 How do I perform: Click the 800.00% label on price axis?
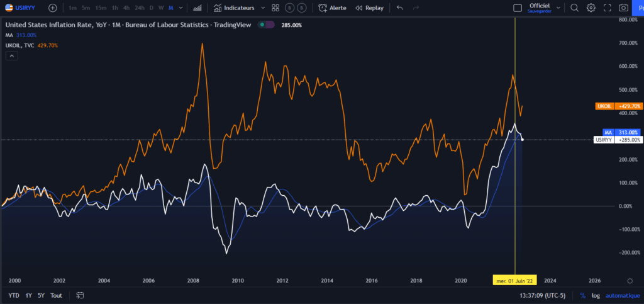[628, 20]
